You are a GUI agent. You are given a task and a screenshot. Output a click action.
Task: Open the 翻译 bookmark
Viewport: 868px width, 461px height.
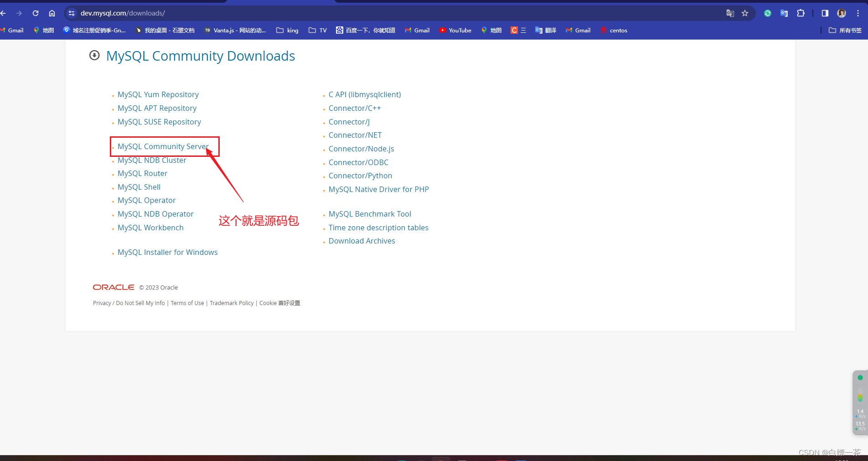546,30
